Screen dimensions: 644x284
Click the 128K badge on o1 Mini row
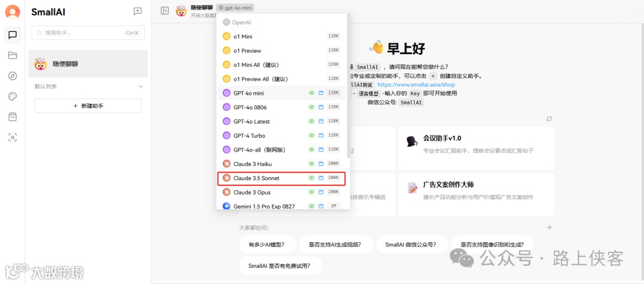coord(333,36)
